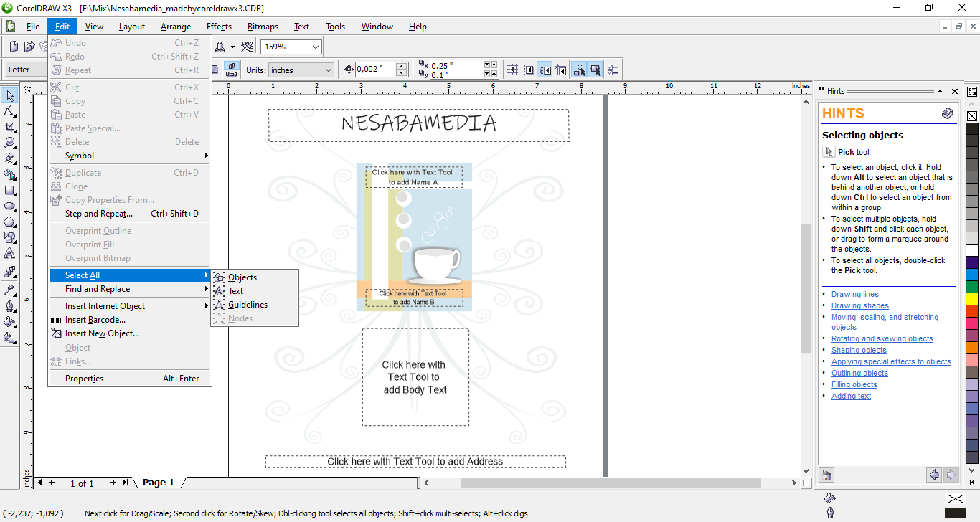
Task: Click the Page 1 tab
Action: [x=159, y=483]
